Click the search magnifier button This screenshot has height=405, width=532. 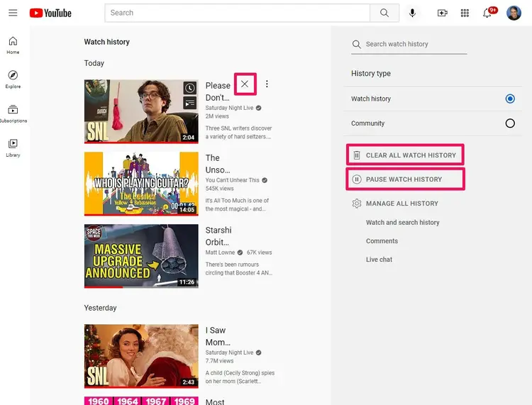(x=384, y=13)
